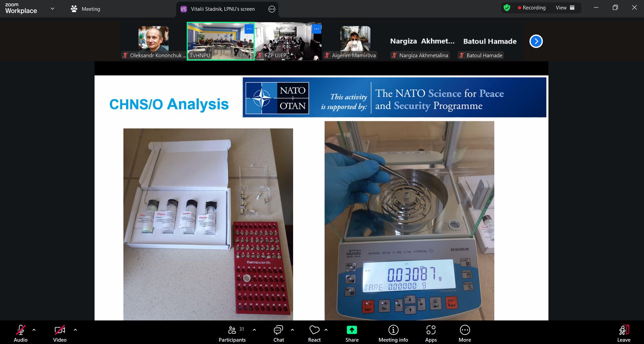The width and height of the screenshot is (644, 344).
Task: Switch to the Meeting tab
Action: 86,9
